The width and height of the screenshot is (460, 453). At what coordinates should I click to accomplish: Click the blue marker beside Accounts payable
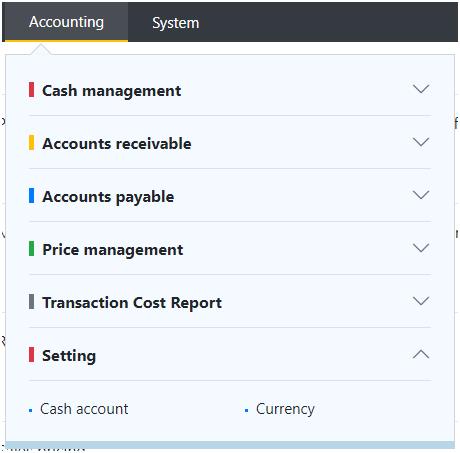(31, 196)
